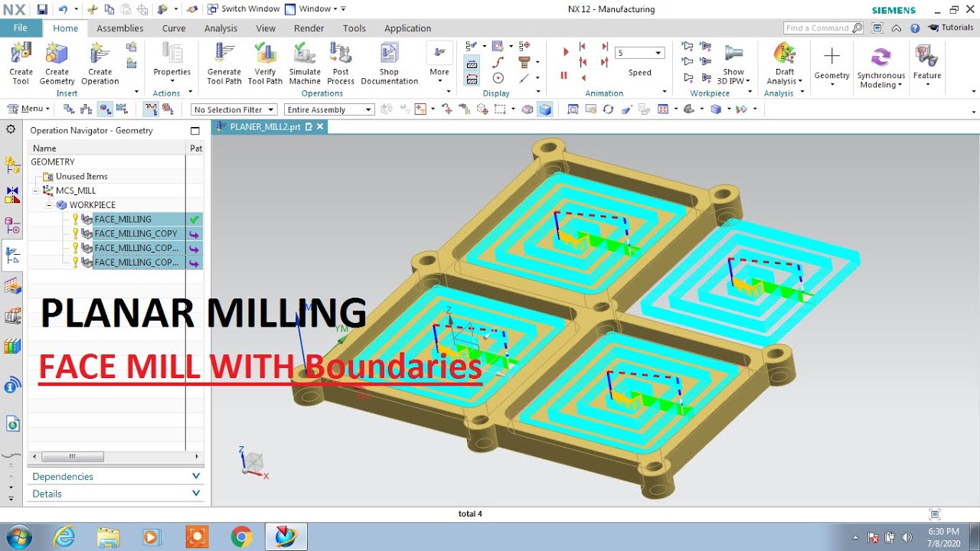Click the Rotate view icon
Screen dimensions: 980x551
(608, 109)
